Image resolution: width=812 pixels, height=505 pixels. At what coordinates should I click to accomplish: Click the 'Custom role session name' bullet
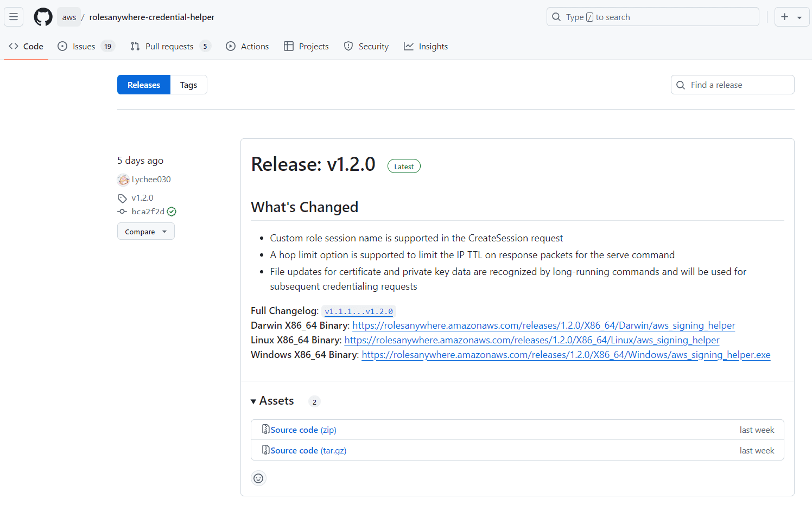click(416, 238)
